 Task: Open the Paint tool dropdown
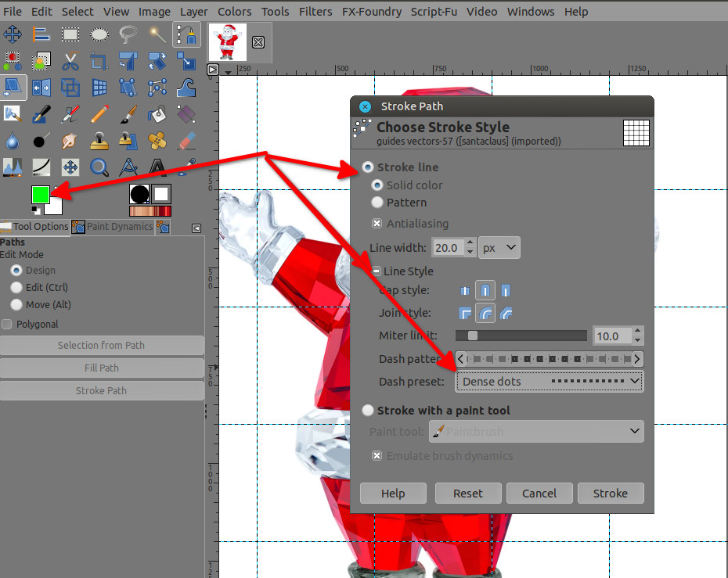point(536,432)
